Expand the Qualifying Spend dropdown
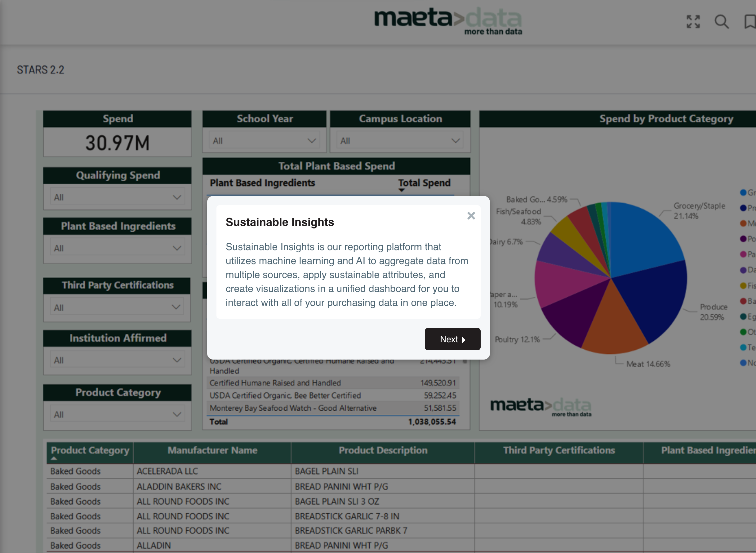This screenshot has height=553, width=756. coord(117,197)
